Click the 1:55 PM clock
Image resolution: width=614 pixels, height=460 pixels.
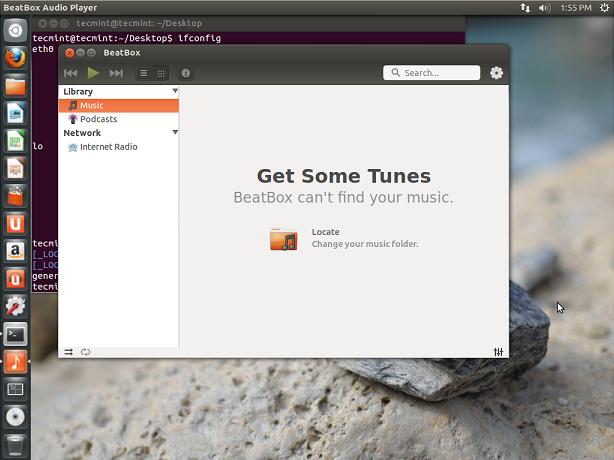576,7
